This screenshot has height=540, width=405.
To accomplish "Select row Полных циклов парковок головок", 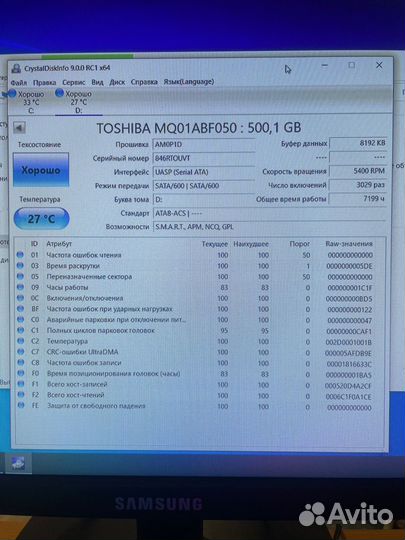I will tap(199, 331).
